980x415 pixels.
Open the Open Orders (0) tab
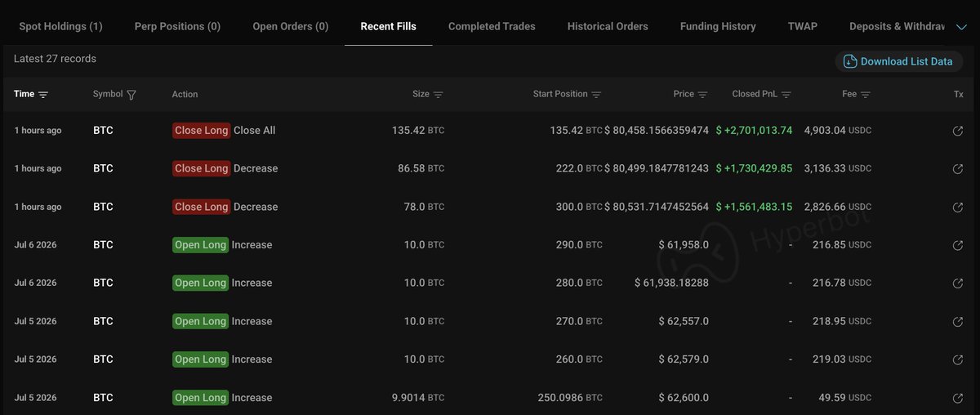point(291,26)
